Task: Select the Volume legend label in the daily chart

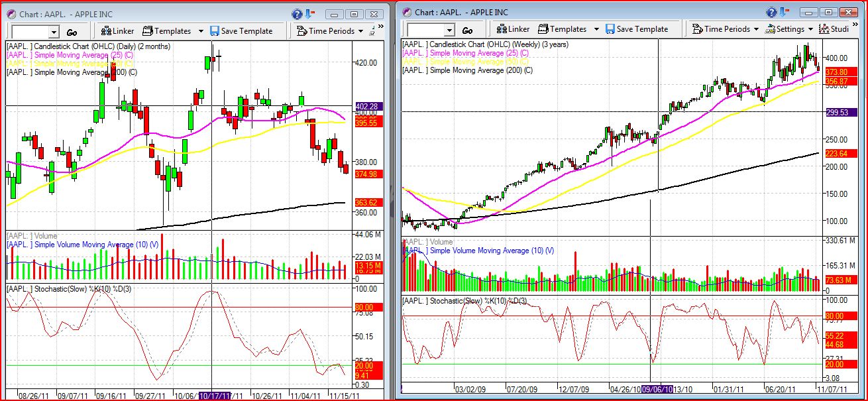Action: pyautogui.click(x=32, y=236)
